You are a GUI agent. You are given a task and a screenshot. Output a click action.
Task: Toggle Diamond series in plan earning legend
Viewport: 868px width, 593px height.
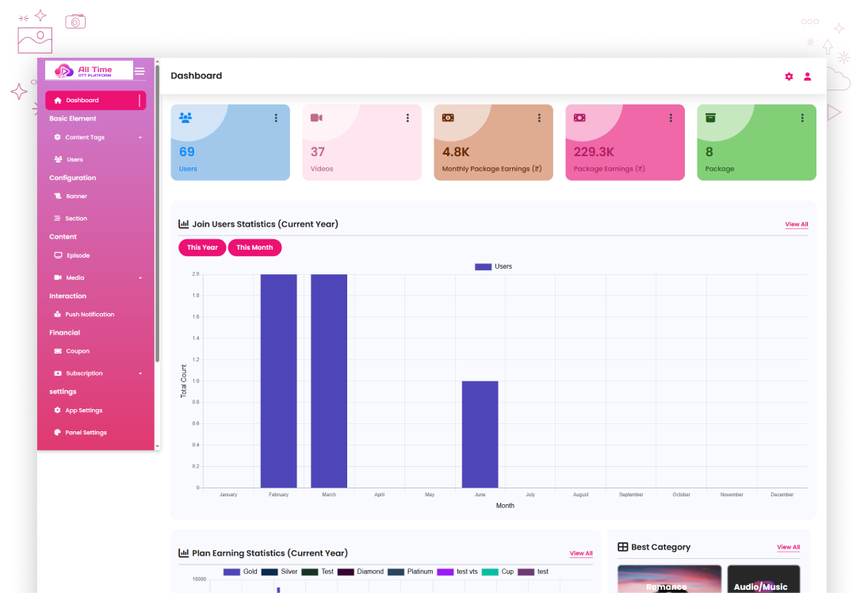[x=361, y=572]
